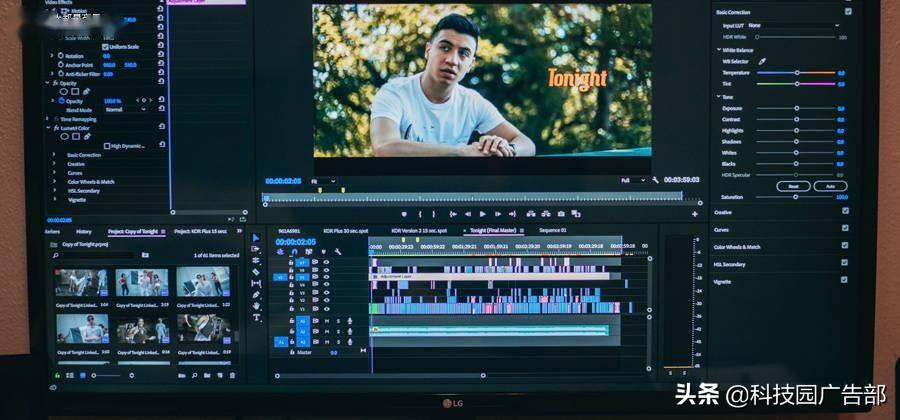Select the Pen tool

click(x=256, y=295)
